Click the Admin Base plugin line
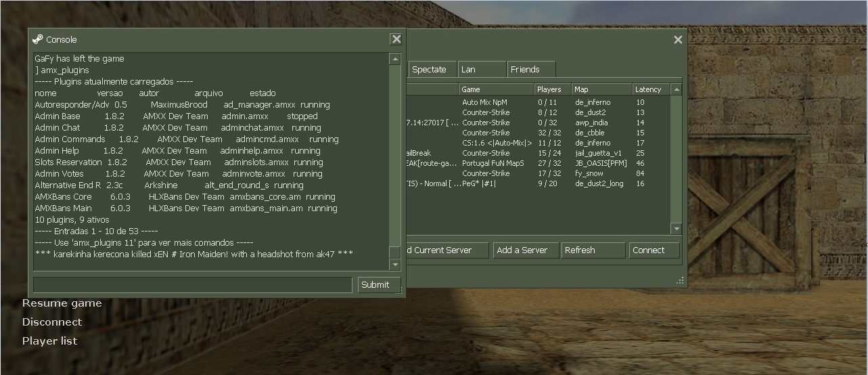 [176, 116]
